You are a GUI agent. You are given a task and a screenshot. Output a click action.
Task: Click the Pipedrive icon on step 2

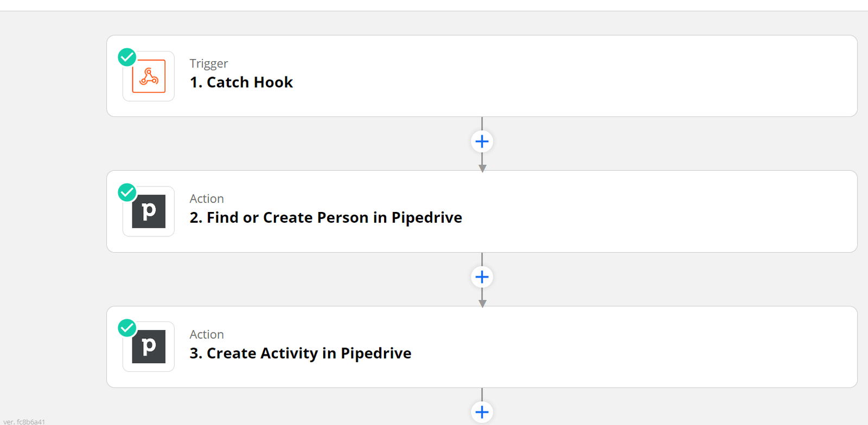coord(149,211)
